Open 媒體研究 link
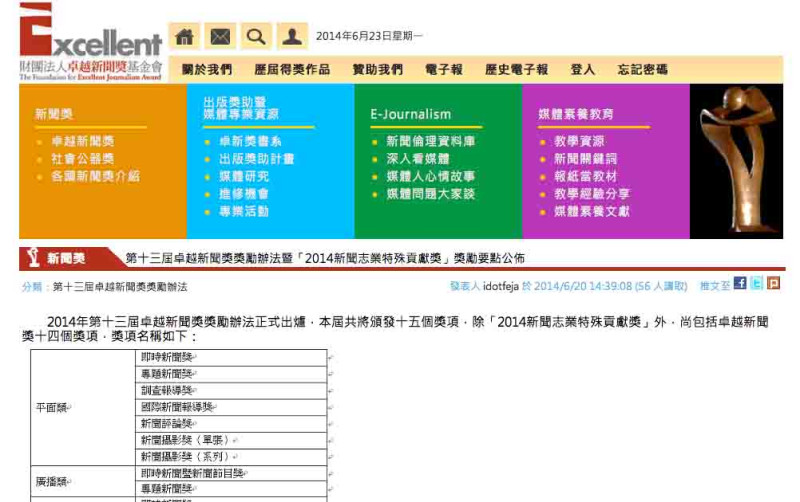 click(244, 177)
